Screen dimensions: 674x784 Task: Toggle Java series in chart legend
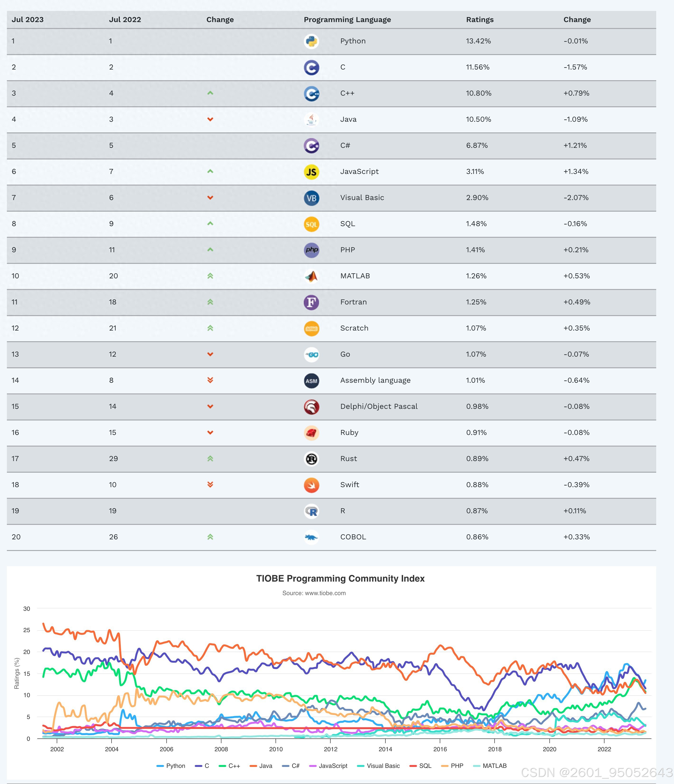pyautogui.click(x=261, y=765)
